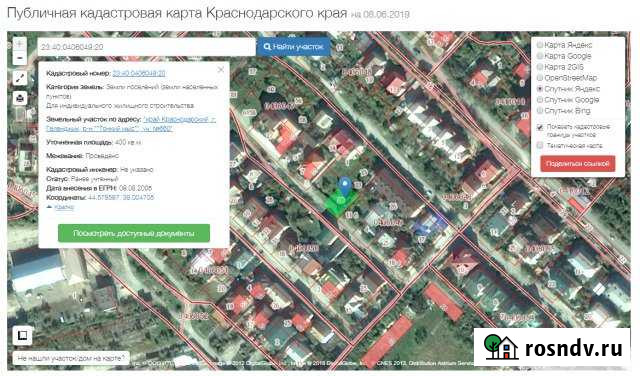Viewport: 640px width, 376px height.
Task: Toggle fullscreen map with arrows icon
Action: [x=20, y=78]
